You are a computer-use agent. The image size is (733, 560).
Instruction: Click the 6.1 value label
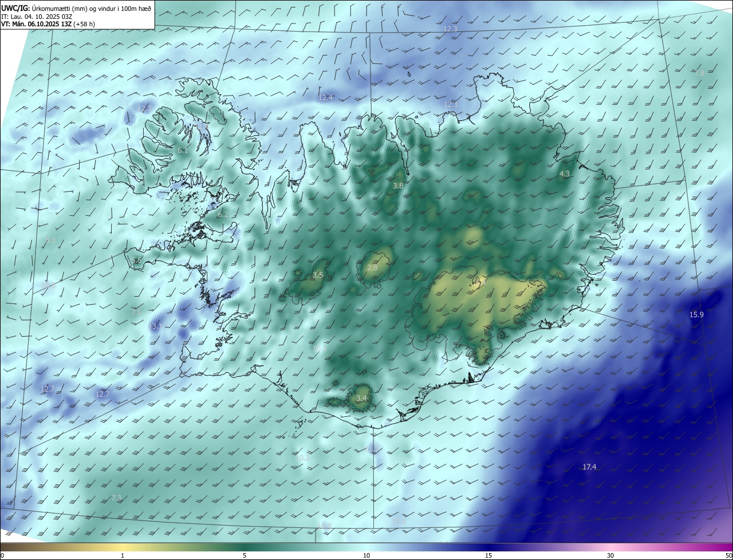pyautogui.click(x=182, y=151)
